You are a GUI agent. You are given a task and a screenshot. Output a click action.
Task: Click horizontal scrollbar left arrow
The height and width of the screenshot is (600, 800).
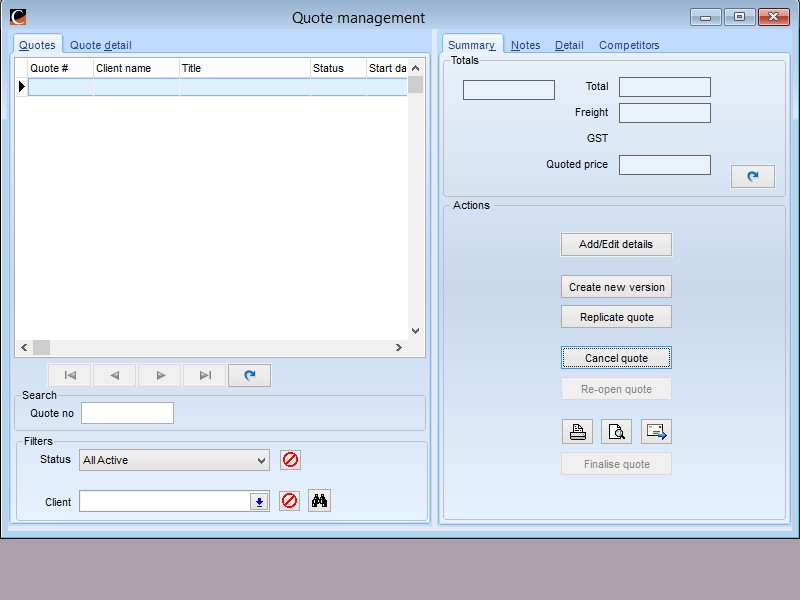[x=24, y=347]
